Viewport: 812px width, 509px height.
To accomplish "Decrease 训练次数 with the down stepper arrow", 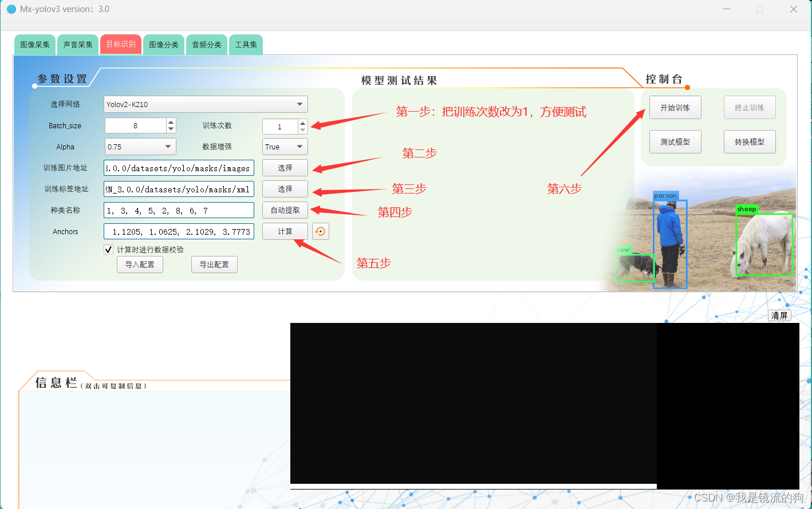I will click(302, 129).
